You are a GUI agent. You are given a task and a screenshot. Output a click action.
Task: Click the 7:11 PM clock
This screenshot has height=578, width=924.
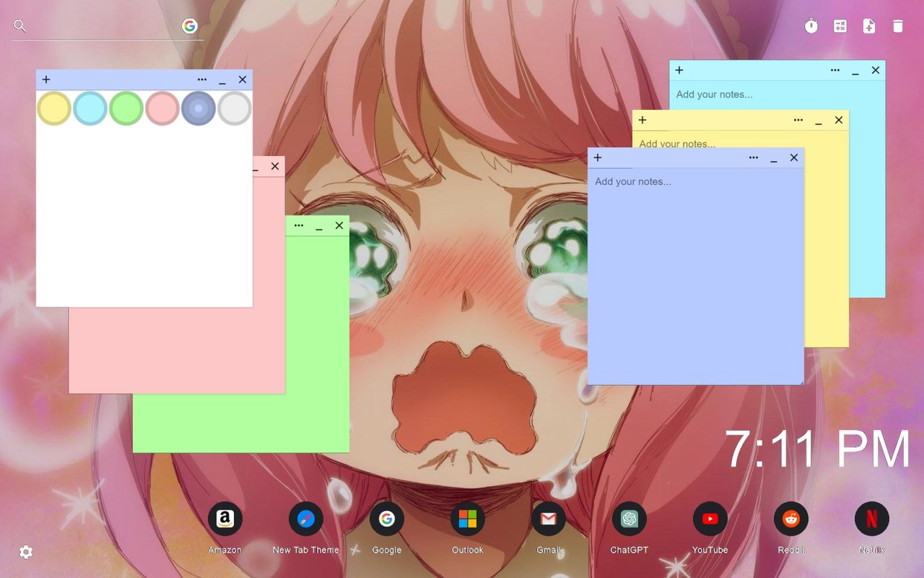point(818,449)
